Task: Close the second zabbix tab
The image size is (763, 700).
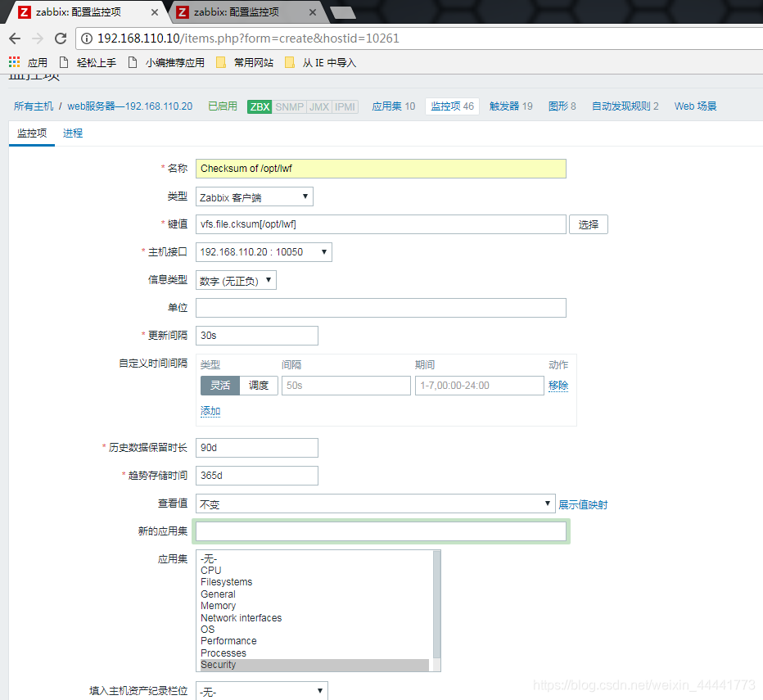Action: pyautogui.click(x=313, y=12)
